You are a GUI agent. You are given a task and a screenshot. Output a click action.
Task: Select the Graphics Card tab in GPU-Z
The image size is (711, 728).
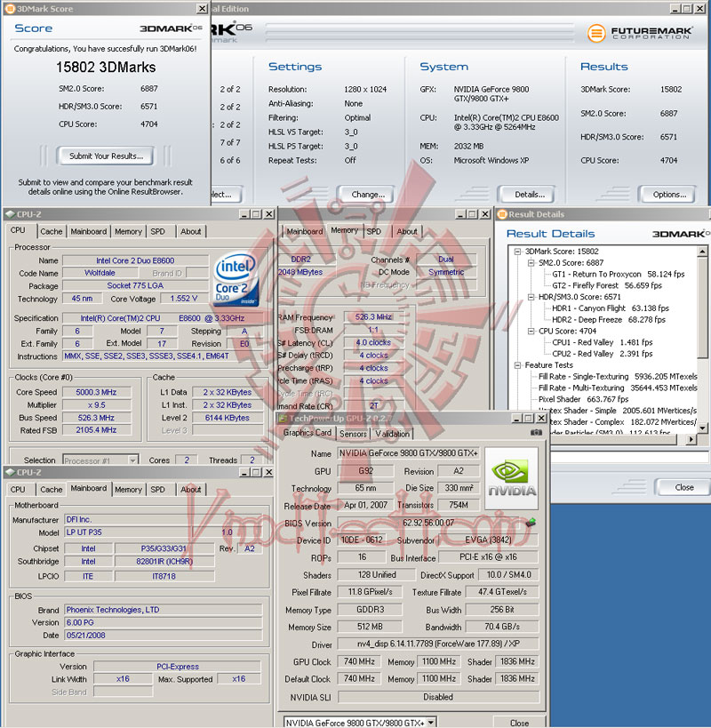[x=308, y=433]
